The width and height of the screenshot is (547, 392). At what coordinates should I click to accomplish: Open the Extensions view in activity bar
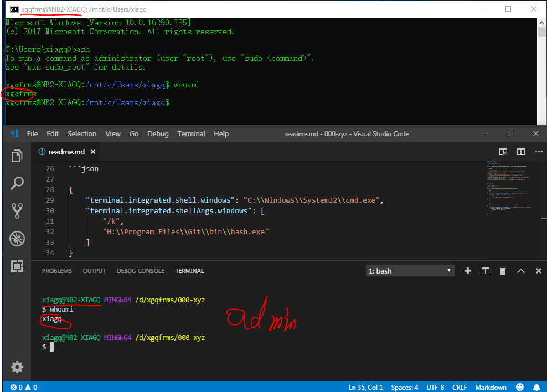(x=17, y=266)
